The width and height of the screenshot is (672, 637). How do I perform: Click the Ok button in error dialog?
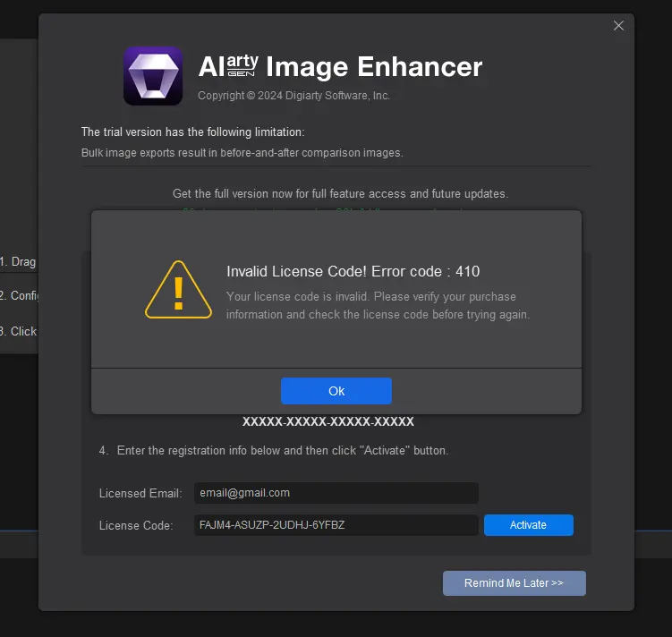pos(336,391)
